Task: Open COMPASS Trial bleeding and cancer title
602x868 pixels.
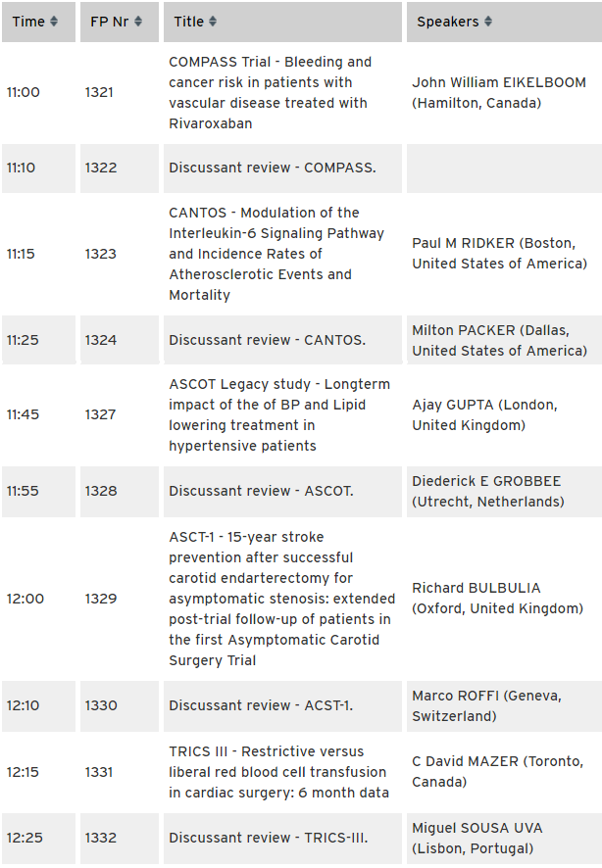Action: (271, 92)
